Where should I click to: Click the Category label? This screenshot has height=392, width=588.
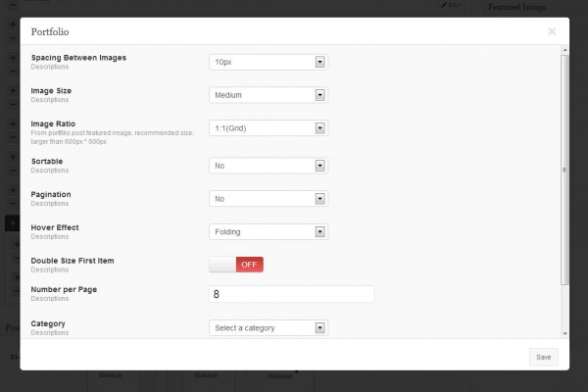[48, 323]
